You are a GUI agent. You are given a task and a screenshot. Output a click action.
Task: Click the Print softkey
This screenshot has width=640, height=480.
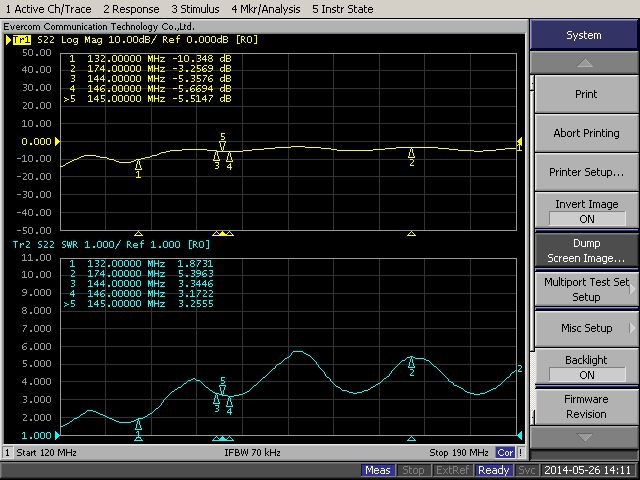(586, 94)
